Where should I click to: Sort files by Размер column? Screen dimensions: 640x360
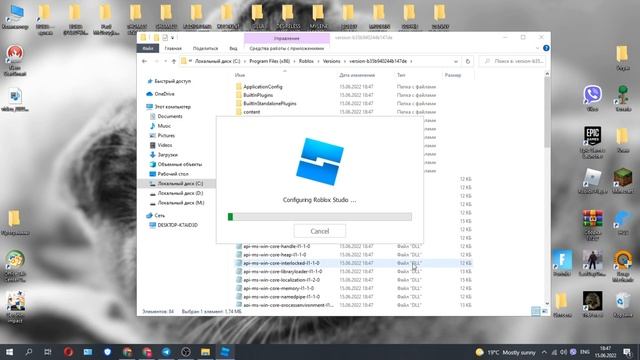(453, 75)
